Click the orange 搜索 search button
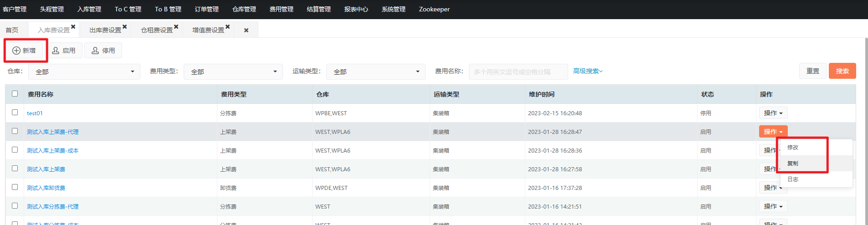The width and height of the screenshot is (868, 225). [842, 71]
